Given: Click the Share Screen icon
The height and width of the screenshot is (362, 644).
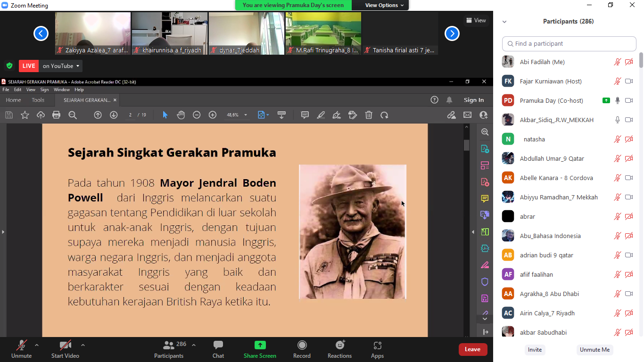Looking at the screenshot, I should pyautogui.click(x=260, y=346).
